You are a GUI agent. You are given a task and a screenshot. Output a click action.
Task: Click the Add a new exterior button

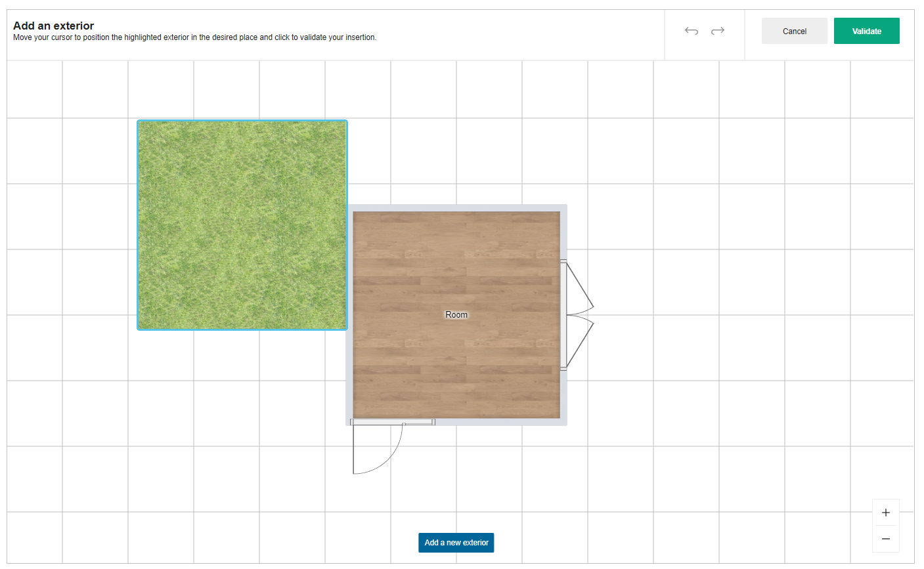tap(456, 543)
